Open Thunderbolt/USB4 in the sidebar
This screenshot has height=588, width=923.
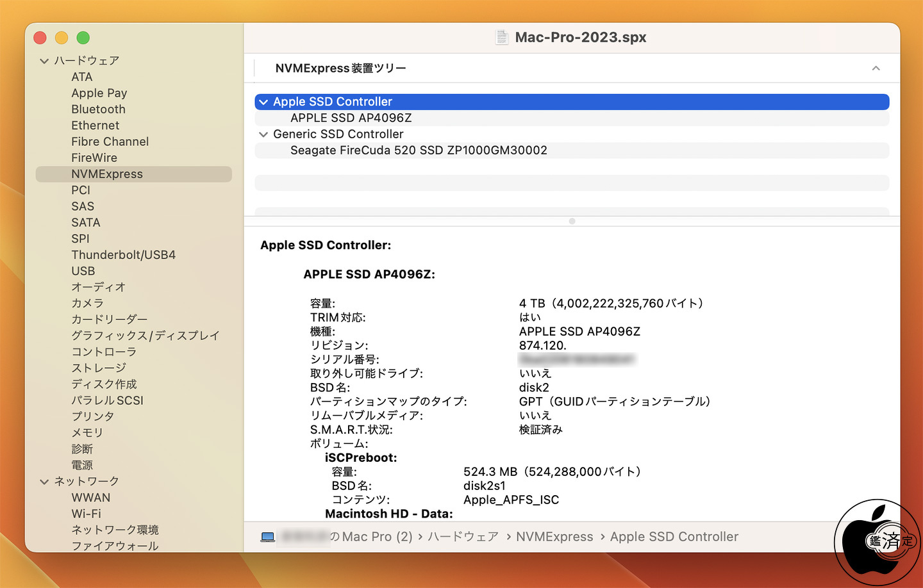coord(123,255)
